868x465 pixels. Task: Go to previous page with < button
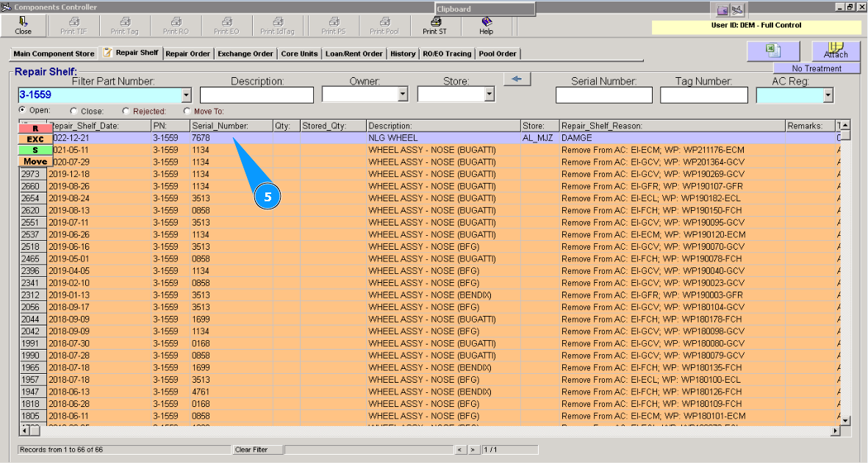[x=459, y=450]
